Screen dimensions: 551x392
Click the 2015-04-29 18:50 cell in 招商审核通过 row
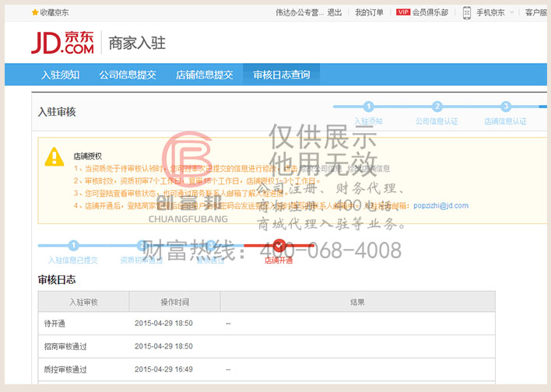pos(163,346)
